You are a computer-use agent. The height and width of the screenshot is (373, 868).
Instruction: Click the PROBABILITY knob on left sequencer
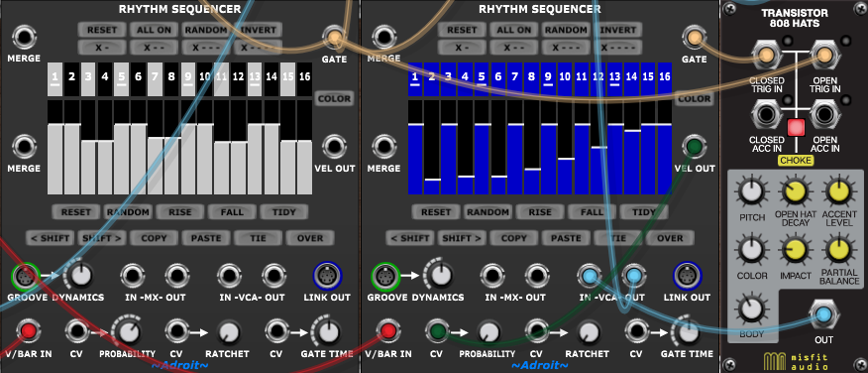tap(129, 331)
